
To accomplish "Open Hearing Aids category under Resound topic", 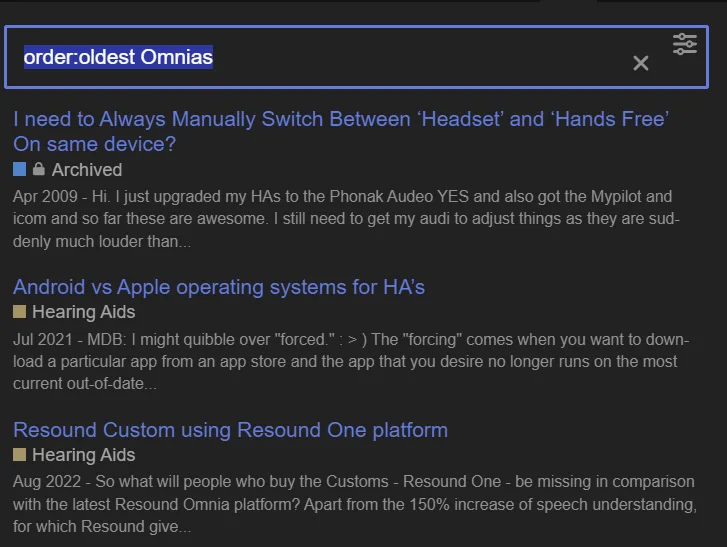I will (83, 455).
